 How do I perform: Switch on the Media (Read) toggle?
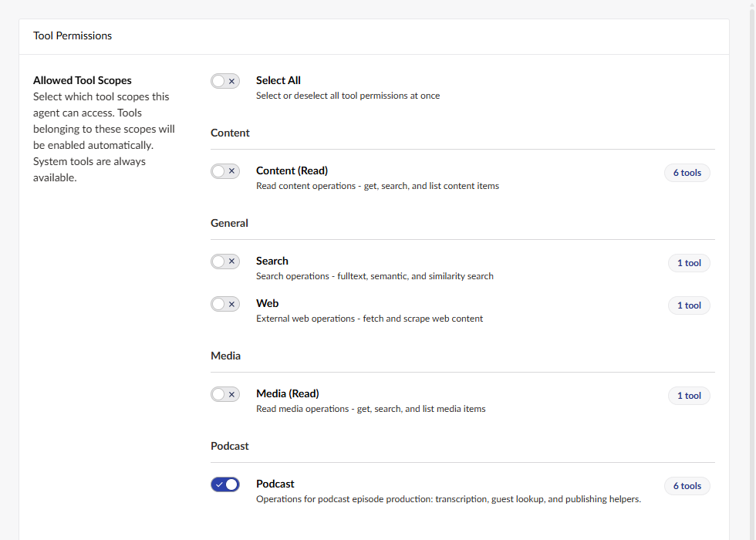coord(225,394)
